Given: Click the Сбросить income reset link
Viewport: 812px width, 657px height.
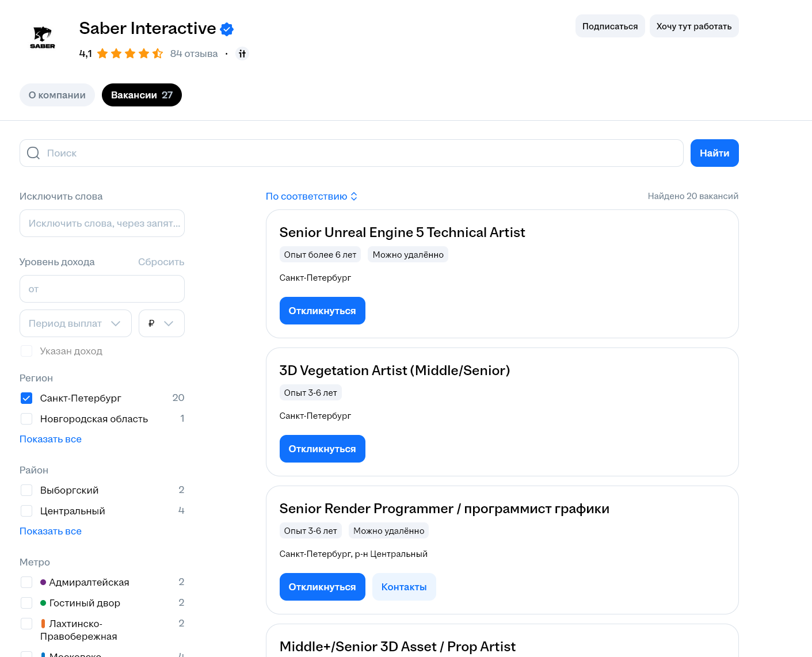Looking at the screenshot, I should pyautogui.click(x=161, y=262).
